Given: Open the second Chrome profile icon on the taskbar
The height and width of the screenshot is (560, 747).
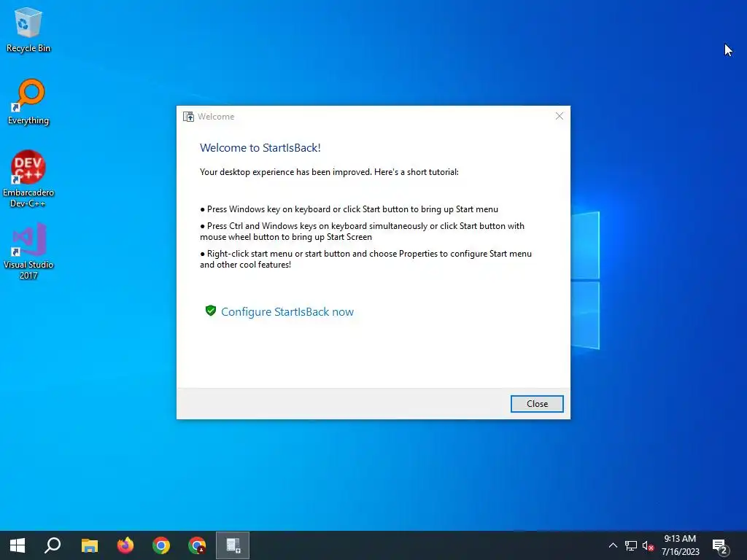Looking at the screenshot, I should 197,545.
